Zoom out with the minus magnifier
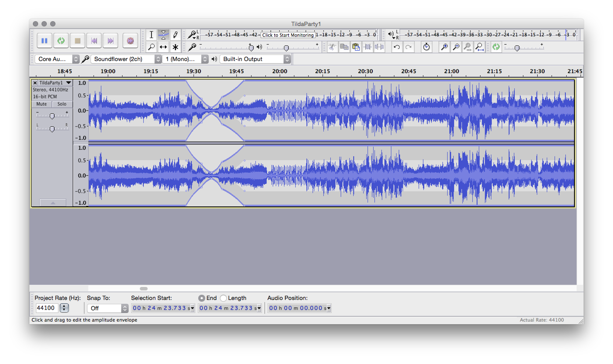The width and height of the screenshot is (613, 364). pyautogui.click(x=456, y=47)
